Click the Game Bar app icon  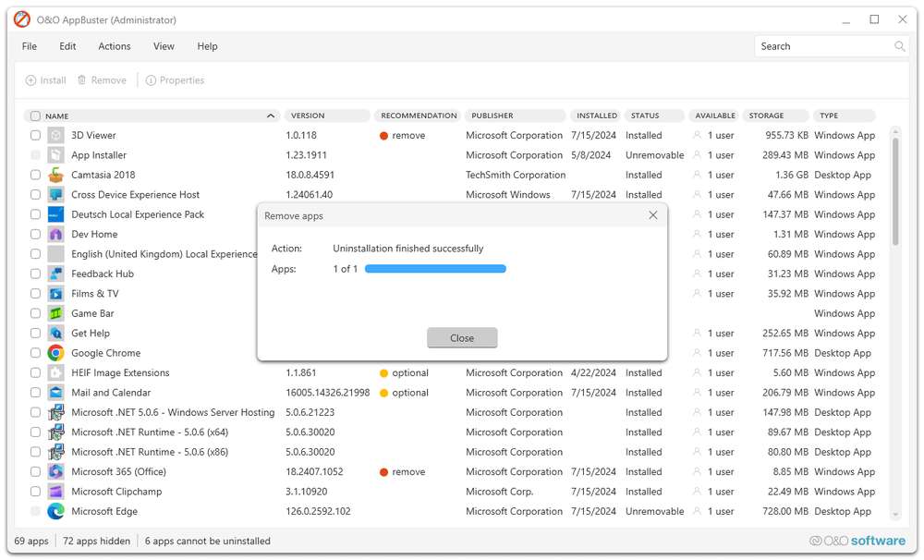[56, 313]
